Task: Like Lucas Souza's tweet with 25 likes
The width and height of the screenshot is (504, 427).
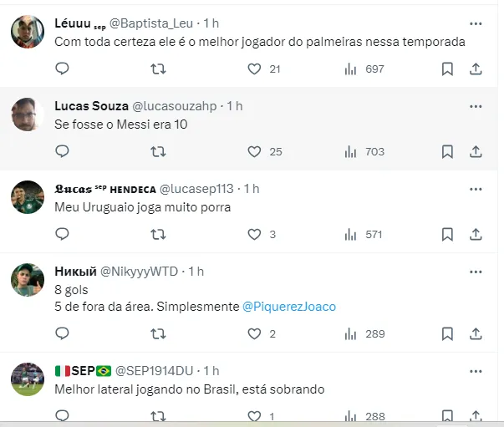Action: 255,152
